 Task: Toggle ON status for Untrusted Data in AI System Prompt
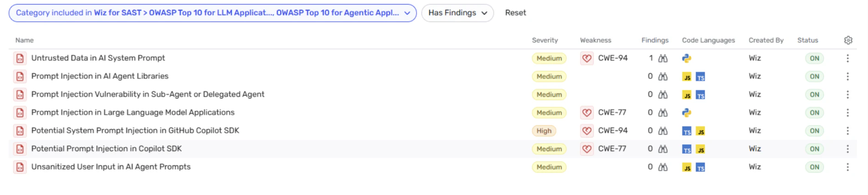click(814, 58)
